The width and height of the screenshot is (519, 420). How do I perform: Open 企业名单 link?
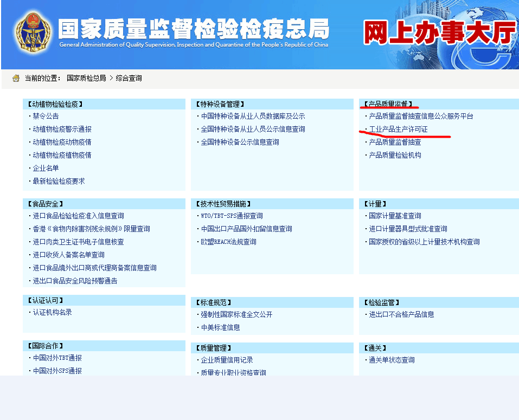(46, 168)
